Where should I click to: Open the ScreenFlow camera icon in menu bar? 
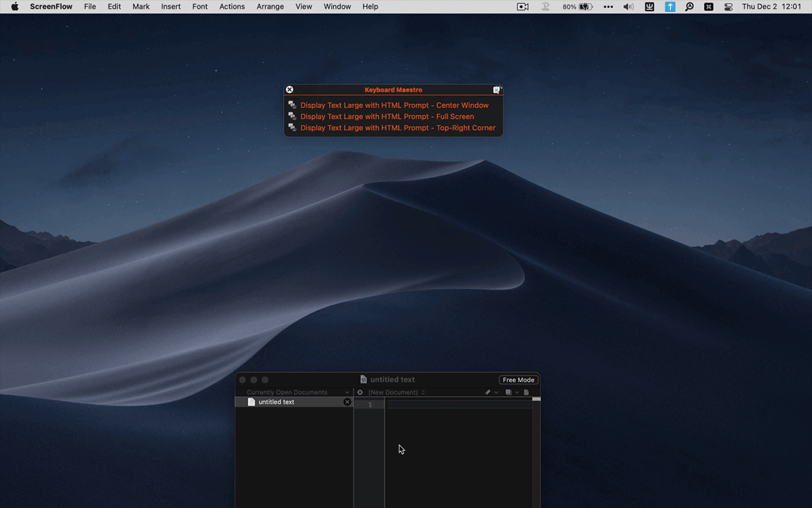[x=523, y=6]
